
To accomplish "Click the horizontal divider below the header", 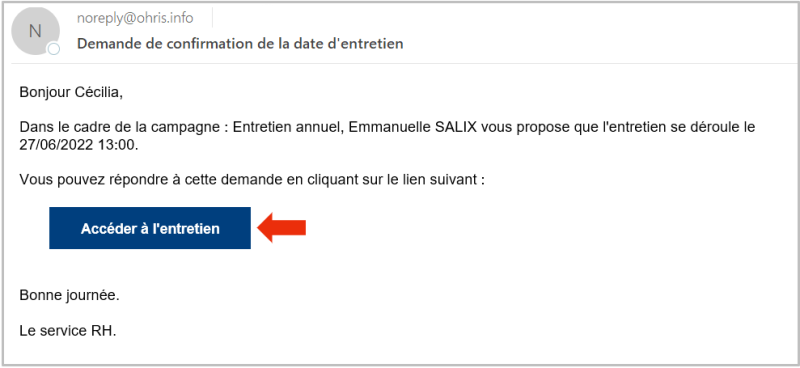I will pyautogui.click(x=405, y=63).
